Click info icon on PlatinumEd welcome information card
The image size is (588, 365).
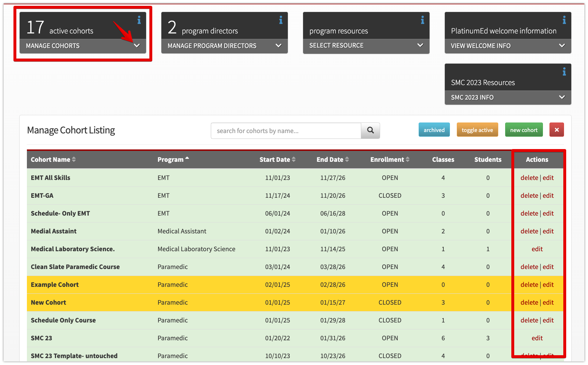tap(564, 20)
